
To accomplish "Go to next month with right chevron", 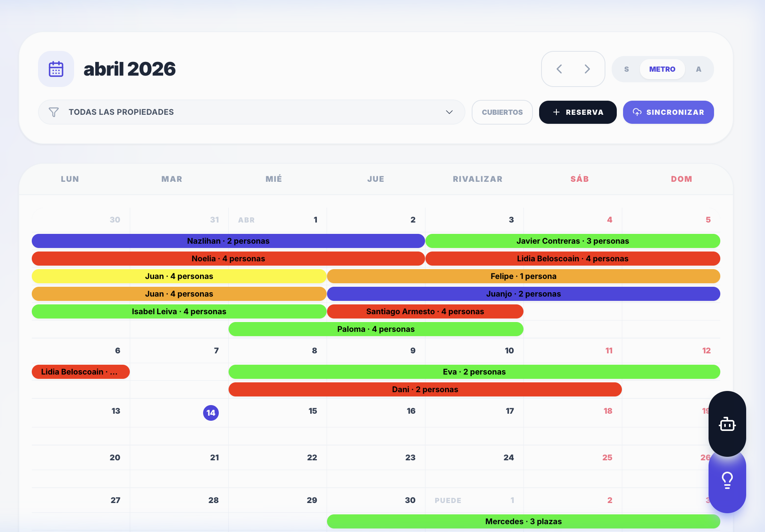I will [587, 69].
